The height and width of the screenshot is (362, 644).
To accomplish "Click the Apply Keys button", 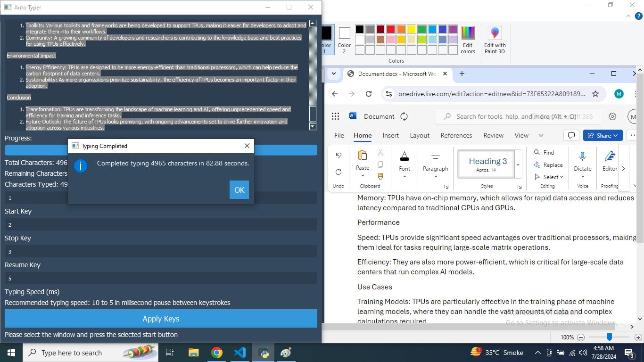I will point(161,319).
